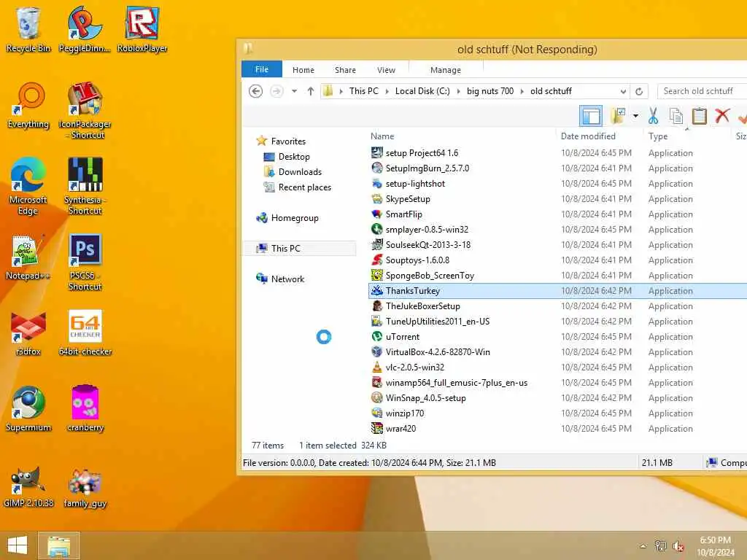Expand breadcrumb arrow after big nuts 700

522,91
